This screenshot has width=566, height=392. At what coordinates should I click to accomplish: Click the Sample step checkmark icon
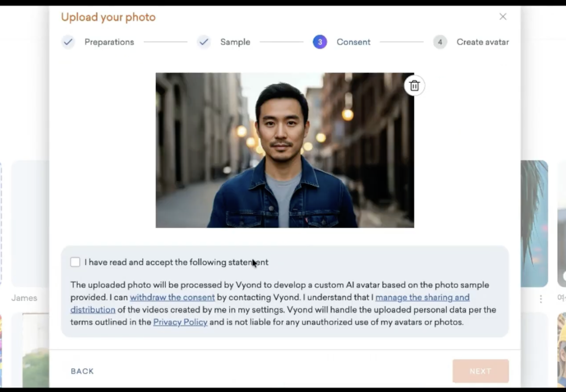coord(204,42)
